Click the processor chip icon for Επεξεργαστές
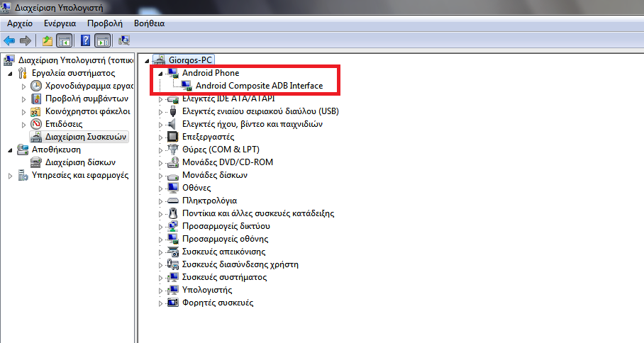 tap(173, 137)
